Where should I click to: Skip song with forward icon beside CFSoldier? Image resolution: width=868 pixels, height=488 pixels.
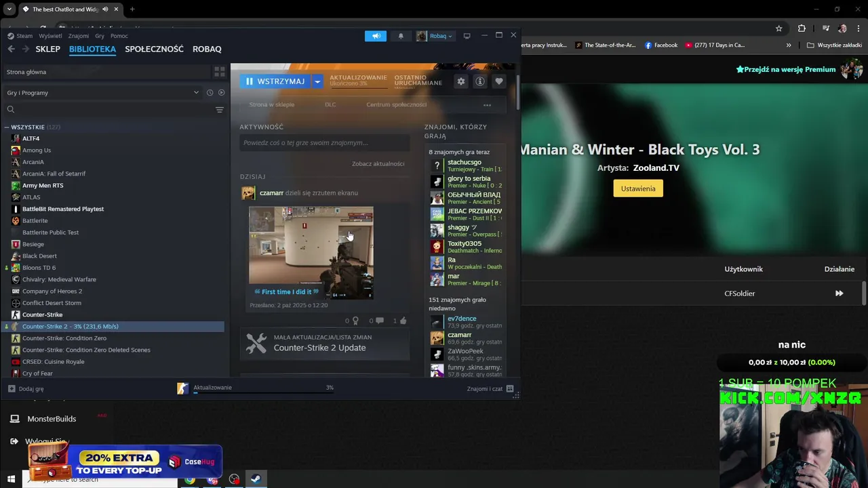[x=839, y=293]
